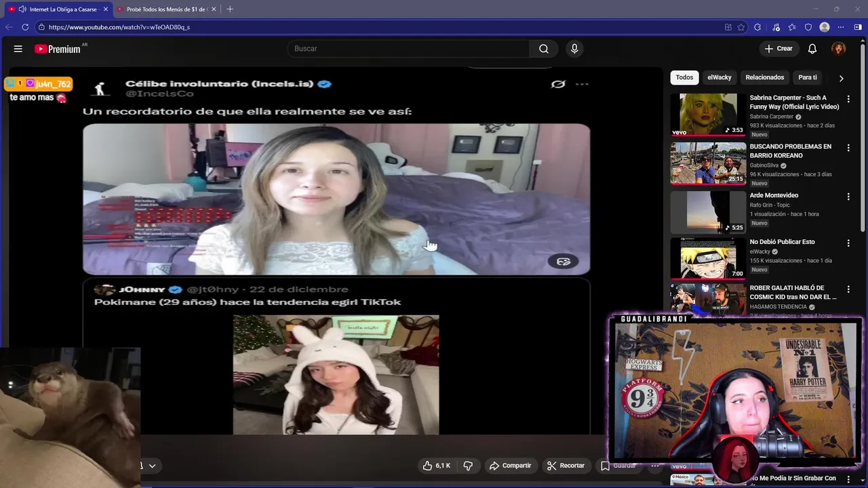Click Compartir to share the video

pos(511,466)
